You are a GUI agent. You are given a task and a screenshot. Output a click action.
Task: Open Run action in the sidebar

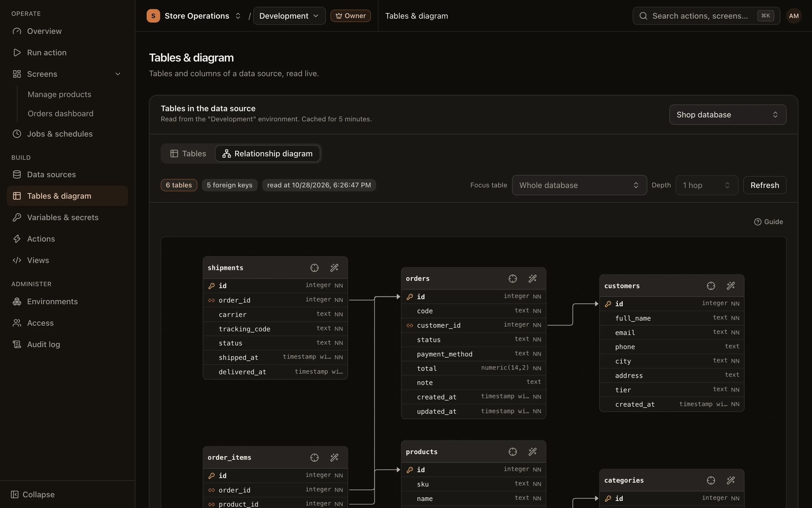click(67, 53)
